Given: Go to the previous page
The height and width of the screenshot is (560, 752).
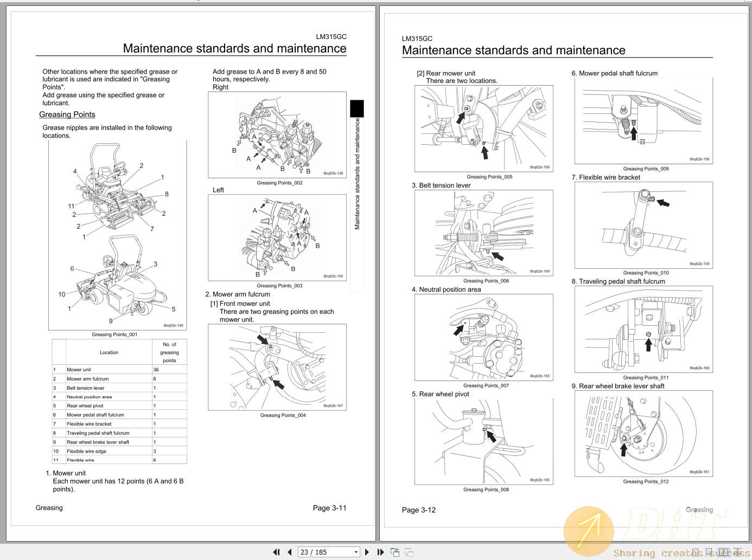Looking at the screenshot, I should (x=289, y=552).
